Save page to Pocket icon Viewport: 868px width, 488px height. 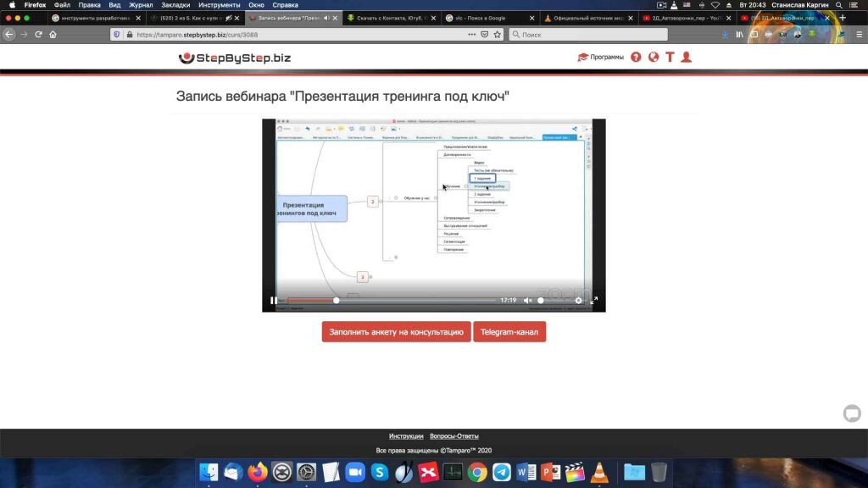coord(484,34)
